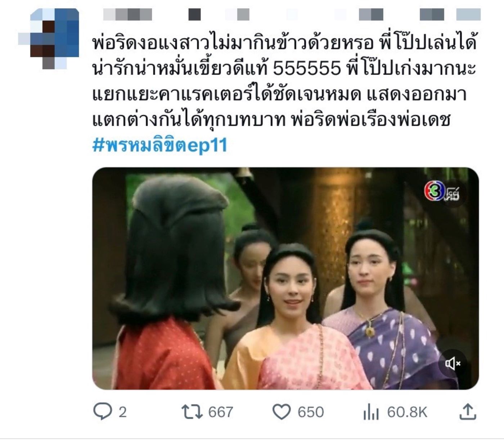Unmute the video with the speaker icon

453,364
